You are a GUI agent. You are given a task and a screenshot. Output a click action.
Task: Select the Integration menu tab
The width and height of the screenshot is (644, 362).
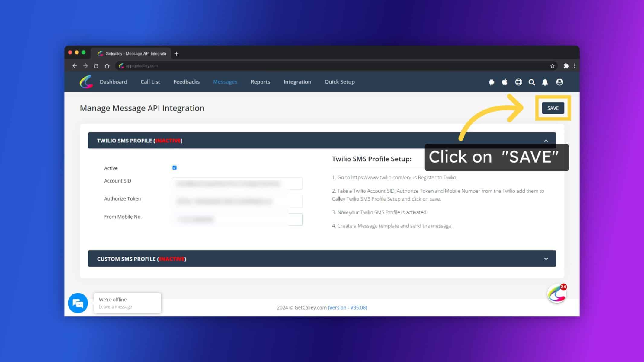(x=297, y=82)
